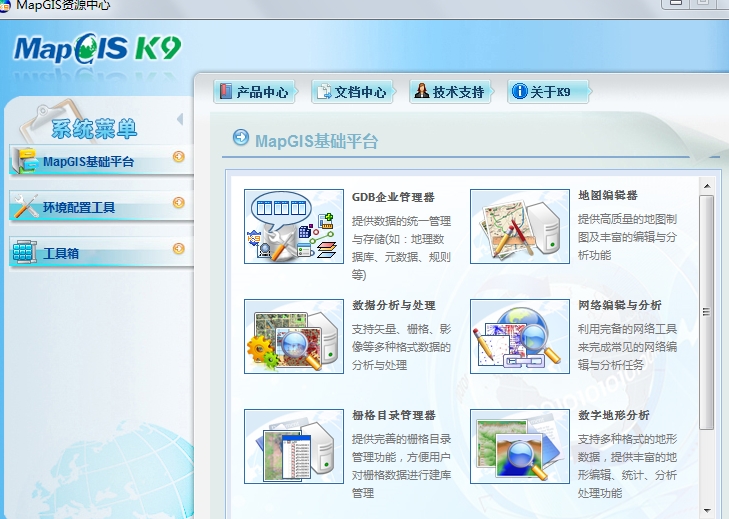Click the 系统菜单 header text

[94, 129]
